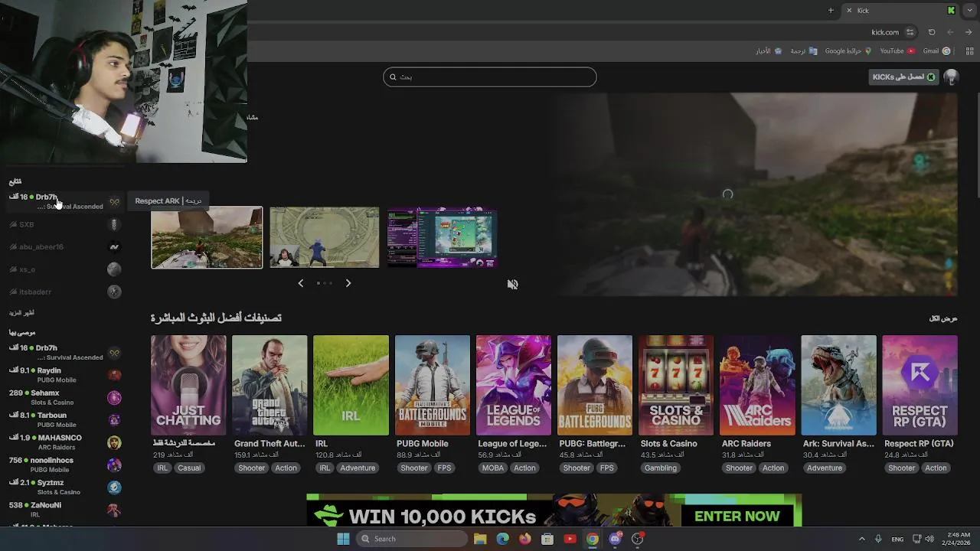
Task: Open offline channel xs_o
Action: [64, 269]
